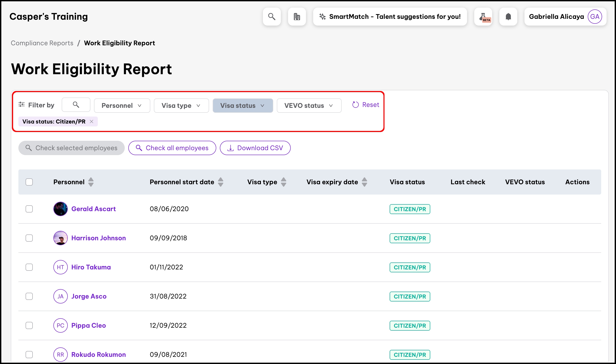Select Hiro Takuma's row checkbox
Viewport: 616px width, 364px height.
pyautogui.click(x=29, y=267)
